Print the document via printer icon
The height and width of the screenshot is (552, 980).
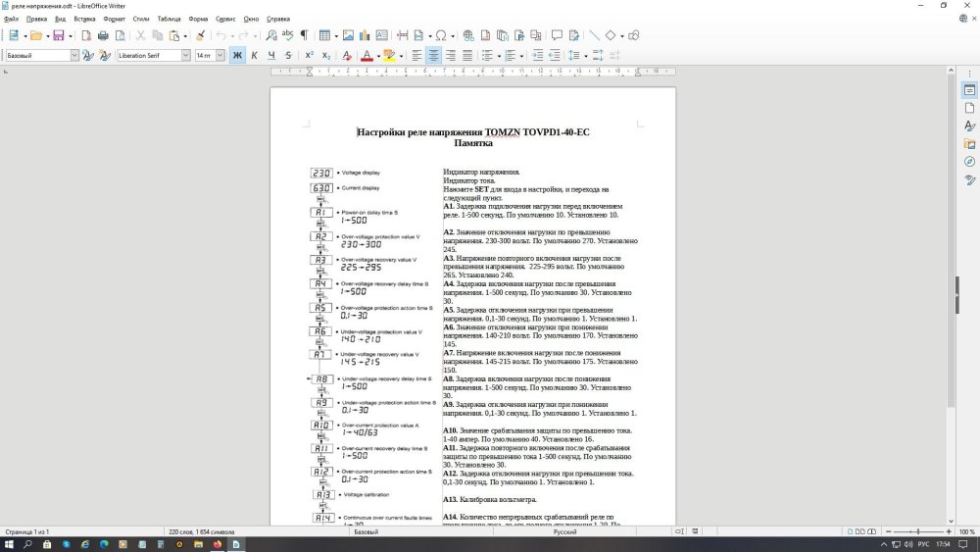pyautogui.click(x=103, y=35)
